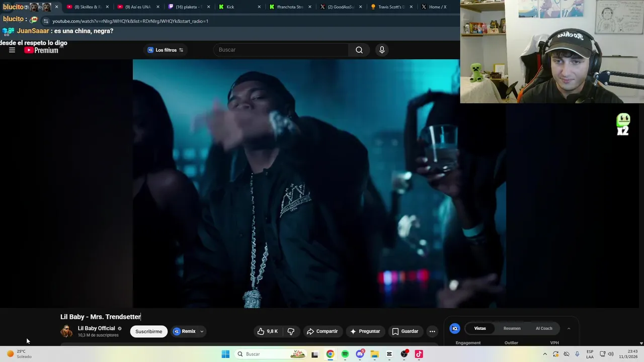Click the tray cloud sync-off icon
Screen dimensions: 644x362
tap(566, 354)
